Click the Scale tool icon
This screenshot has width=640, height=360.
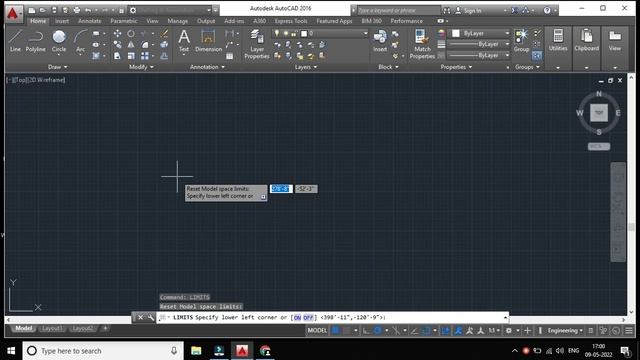point(131,56)
